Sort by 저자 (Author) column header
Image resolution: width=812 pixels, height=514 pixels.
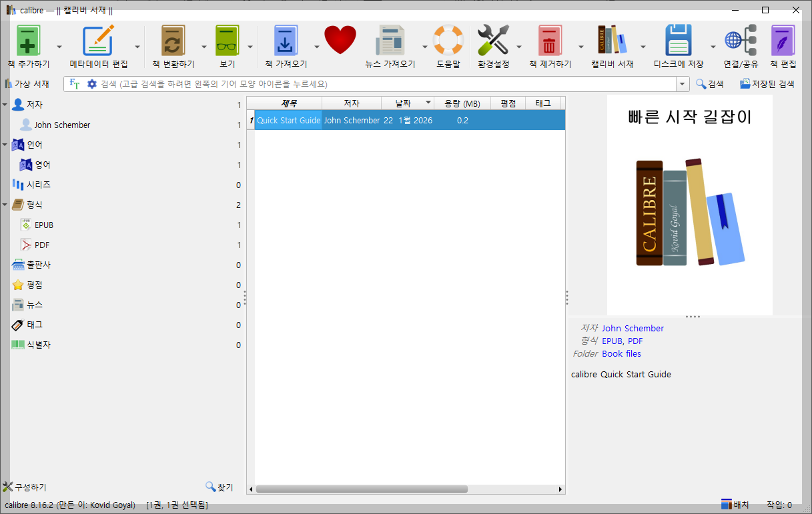(352, 103)
